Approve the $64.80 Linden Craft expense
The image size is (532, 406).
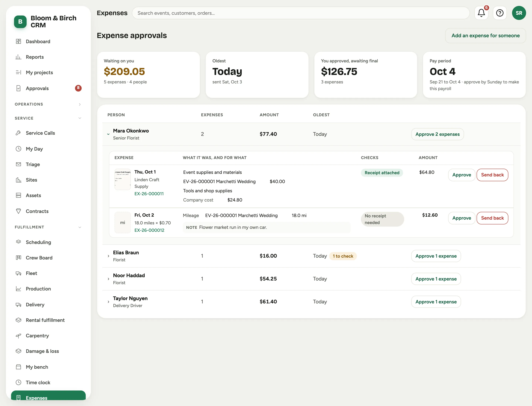click(461, 175)
